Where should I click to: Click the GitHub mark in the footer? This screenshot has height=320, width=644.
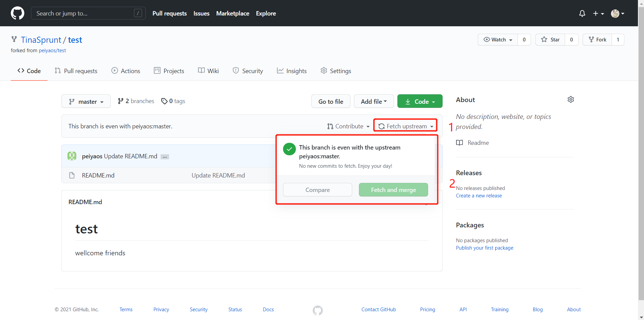tap(318, 310)
